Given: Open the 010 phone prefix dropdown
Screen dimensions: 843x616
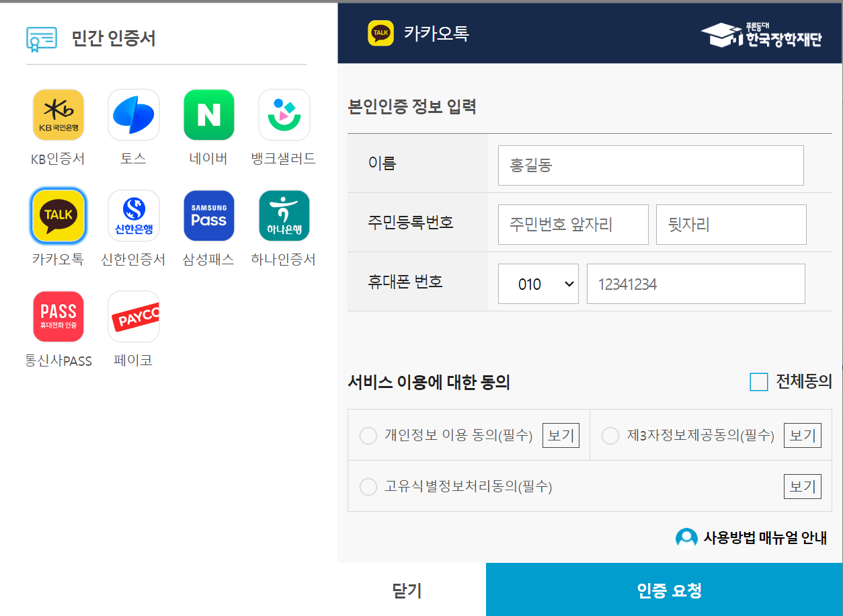Looking at the screenshot, I should (538, 284).
